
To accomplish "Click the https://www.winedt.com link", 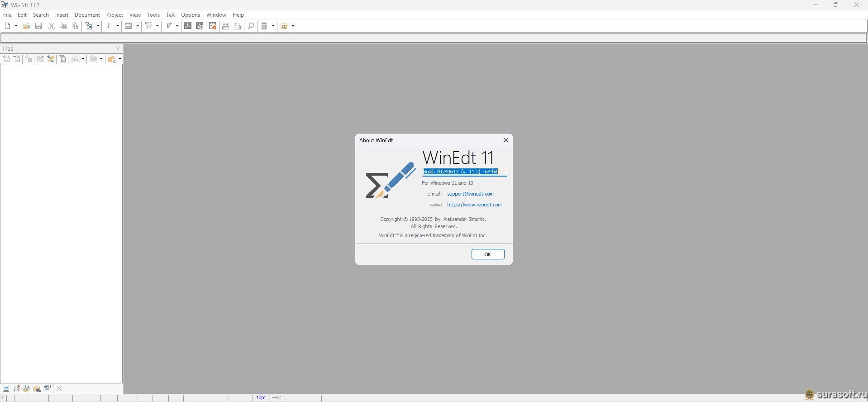I will click(x=474, y=205).
